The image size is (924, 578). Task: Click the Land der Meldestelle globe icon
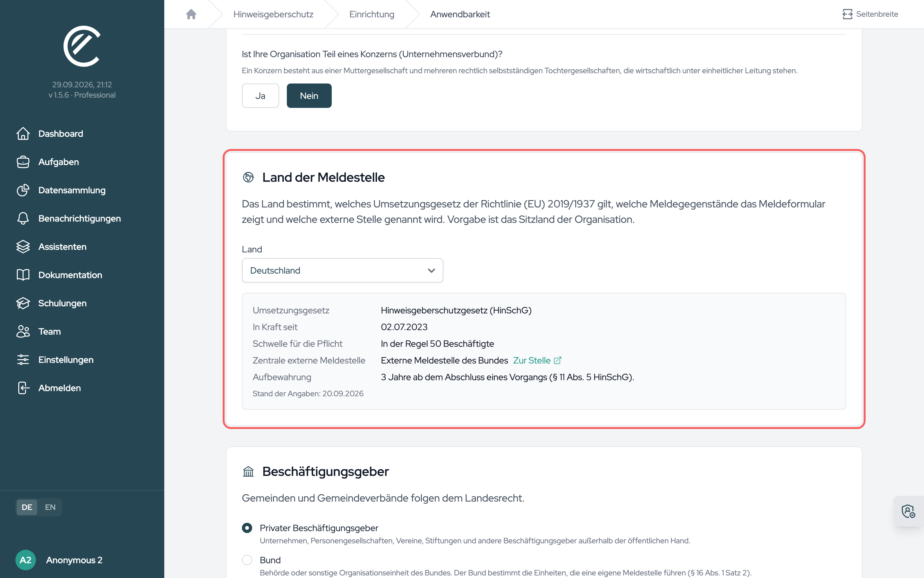[x=248, y=177]
